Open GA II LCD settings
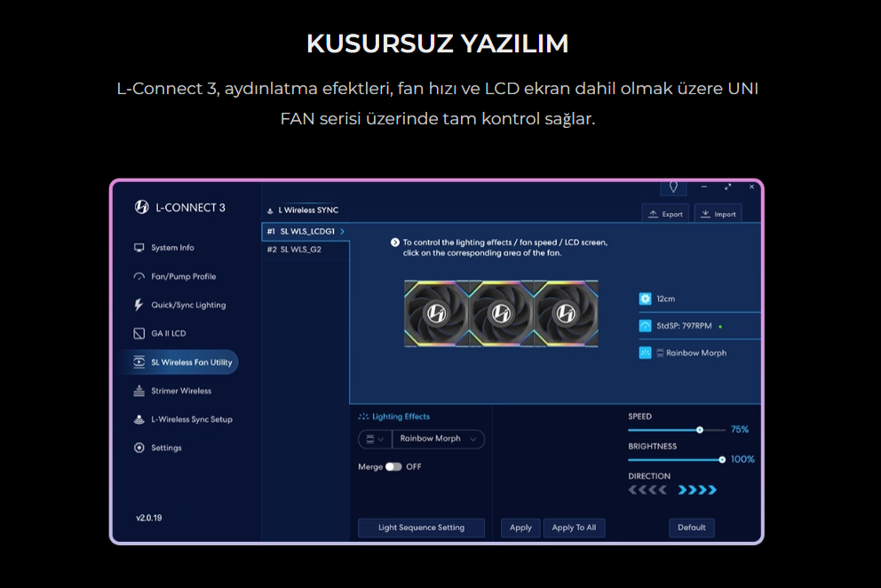 pos(169,333)
